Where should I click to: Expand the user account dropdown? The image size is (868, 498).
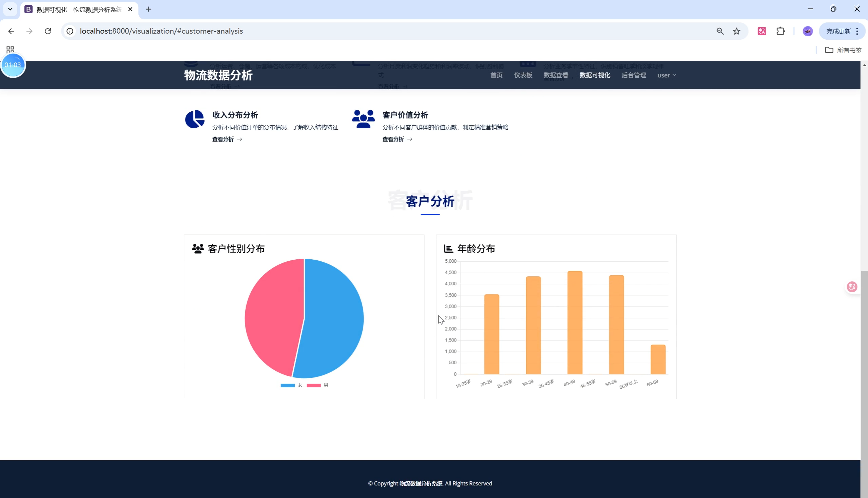tap(667, 75)
